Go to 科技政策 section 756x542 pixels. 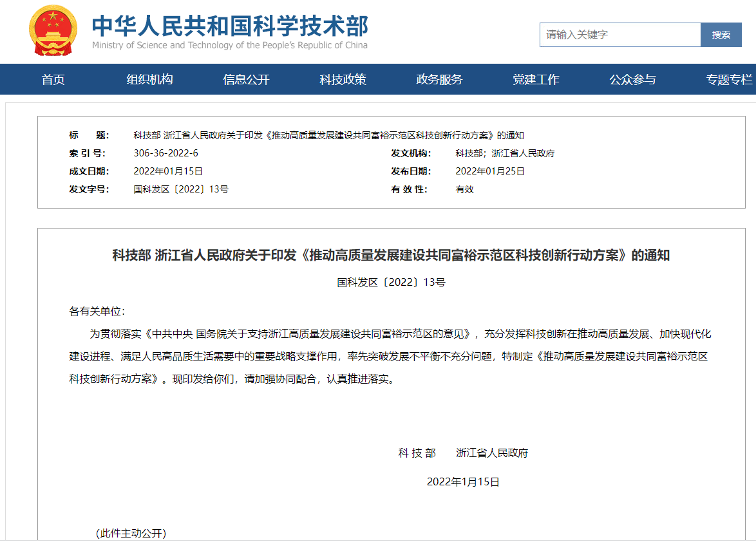click(343, 80)
